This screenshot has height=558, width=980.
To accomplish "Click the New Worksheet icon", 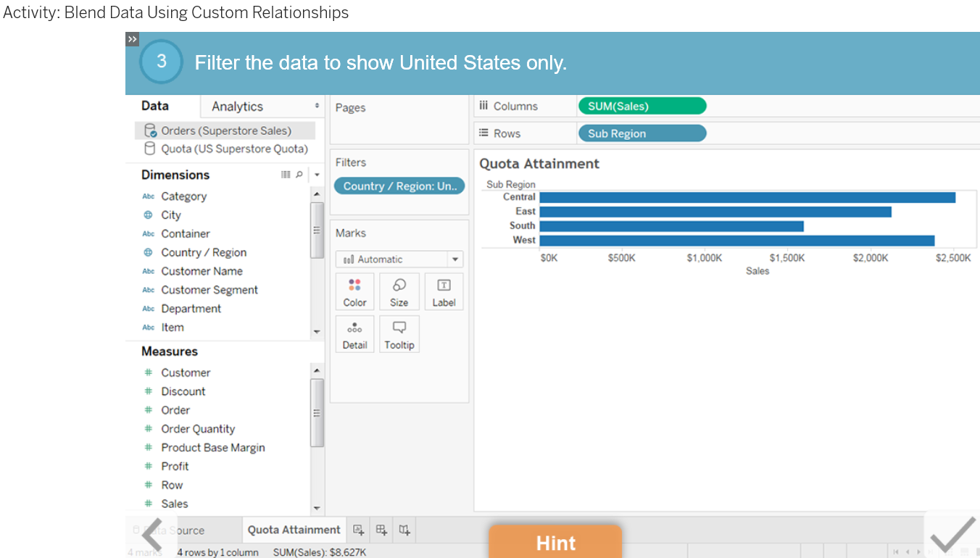I will click(x=359, y=530).
